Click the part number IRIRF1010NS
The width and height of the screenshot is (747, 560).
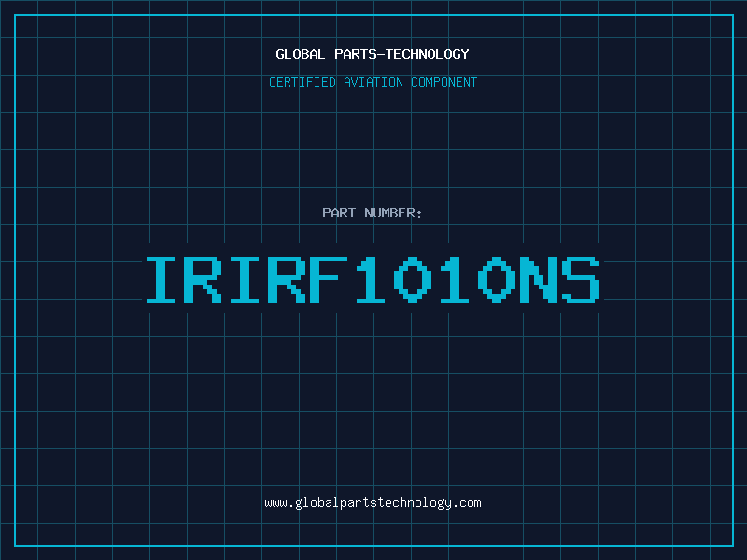tap(373, 279)
